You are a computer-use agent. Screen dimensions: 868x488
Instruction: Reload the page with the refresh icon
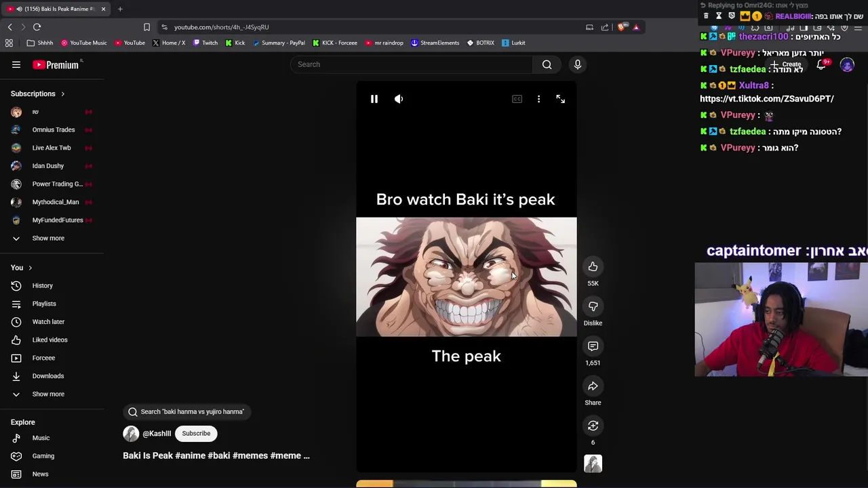pos(37,27)
